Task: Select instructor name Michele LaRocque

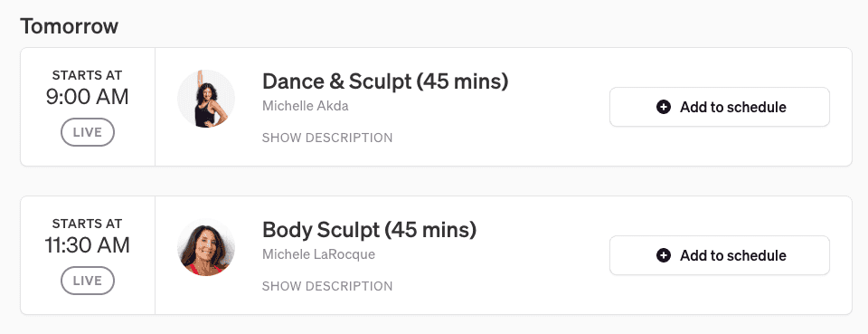Action: pyautogui.click(x=318, y=254)
